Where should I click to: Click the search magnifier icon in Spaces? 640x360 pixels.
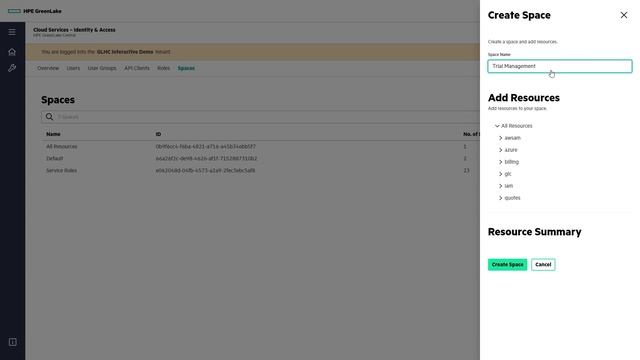[x=49, y=117]
